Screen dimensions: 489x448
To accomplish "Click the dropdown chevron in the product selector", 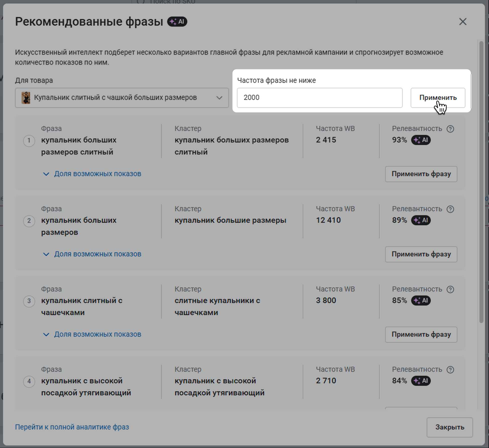I will coord(219,98).
